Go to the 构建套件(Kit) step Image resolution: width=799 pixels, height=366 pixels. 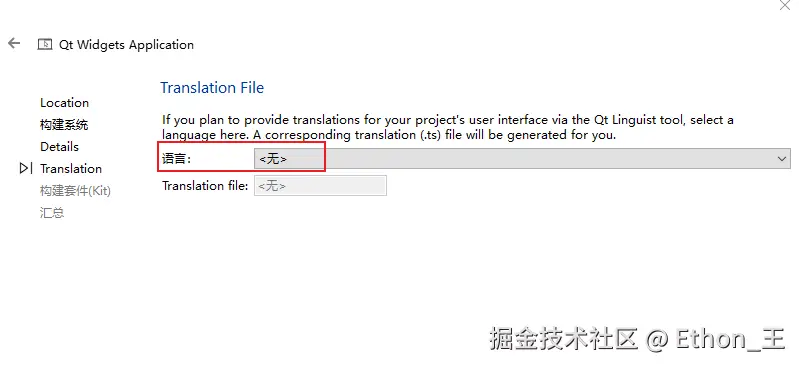[75, 191]
